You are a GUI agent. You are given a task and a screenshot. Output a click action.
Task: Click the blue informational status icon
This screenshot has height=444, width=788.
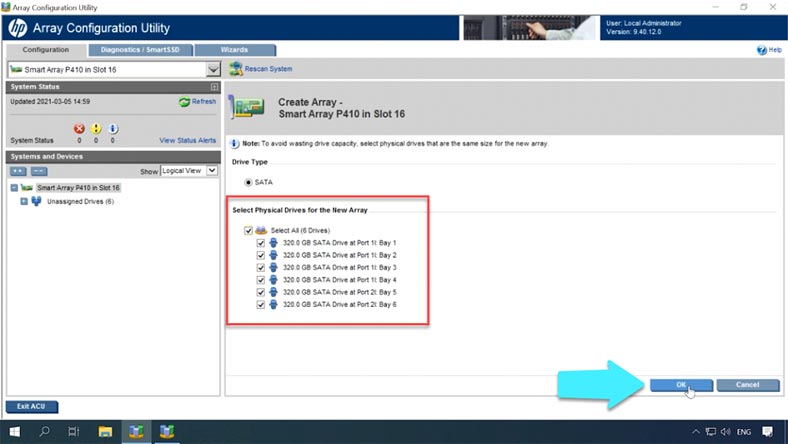113,129
